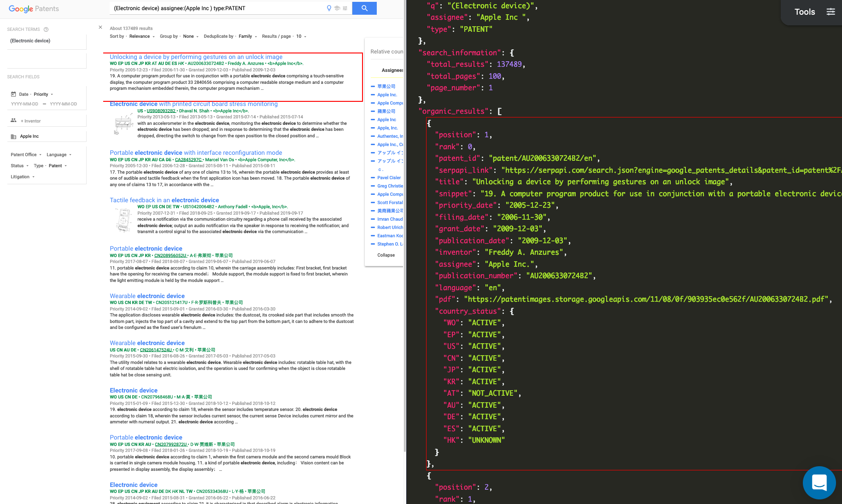
Task: Click the patent PDF URL in JSON
Action: pyautogui.click(x=646, y=299)
